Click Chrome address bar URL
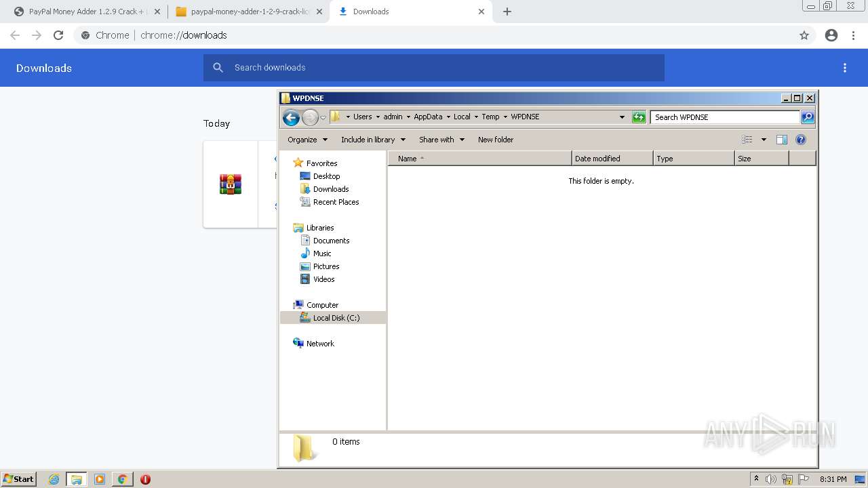This screenshot has width=868, height=488. coord(184,35)
